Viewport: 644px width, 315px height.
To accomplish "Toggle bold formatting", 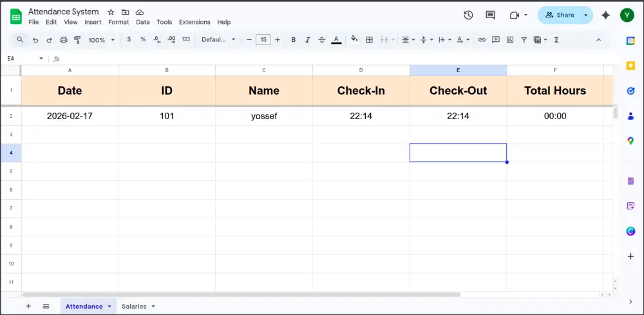I will pyautogui.click(x=293, y=40).
